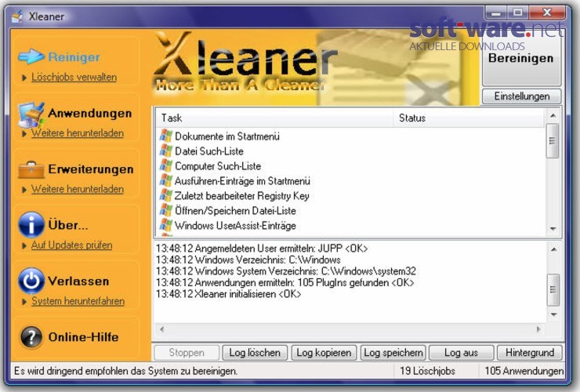This screenshot has width=580, height=392.
Task: Click the Online-Hilfe question mark icon
Action: click(31, 337)
